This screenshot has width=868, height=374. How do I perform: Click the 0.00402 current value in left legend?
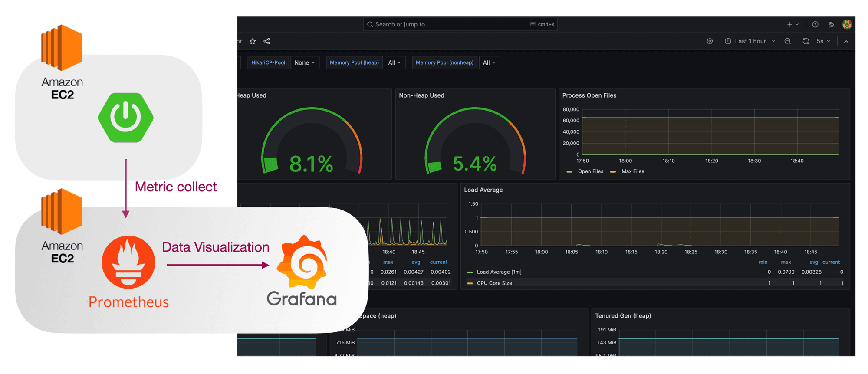[441, 272]
